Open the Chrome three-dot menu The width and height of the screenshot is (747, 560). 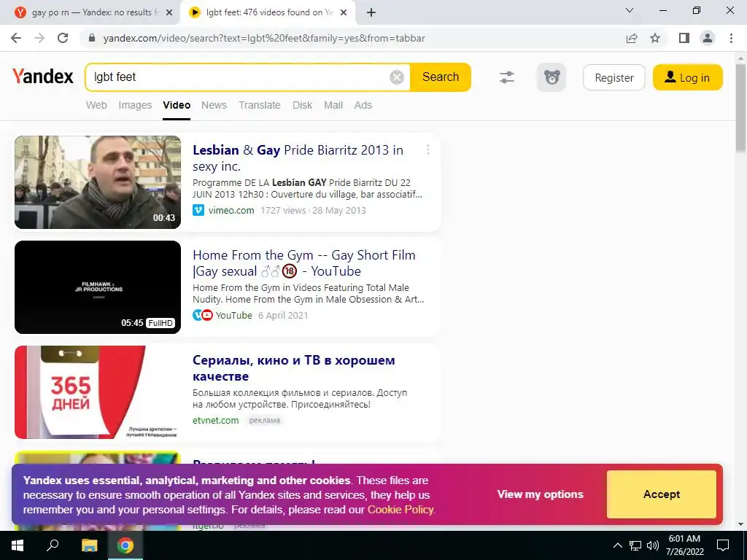731,38
